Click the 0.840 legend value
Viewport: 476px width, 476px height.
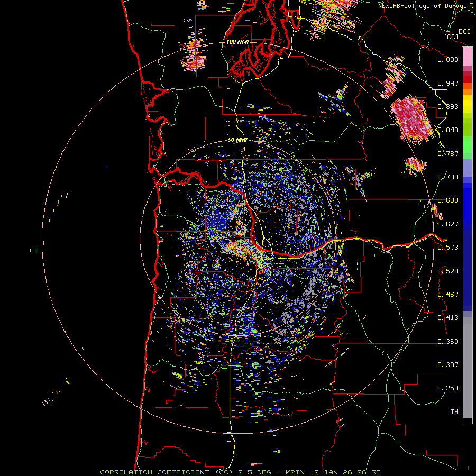point(448,130)
